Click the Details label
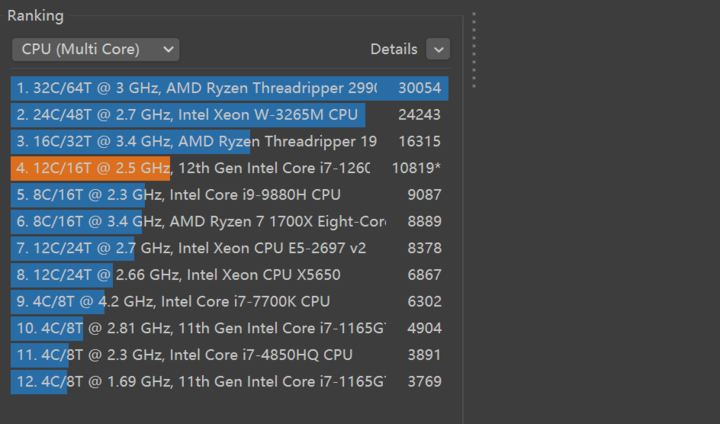Screen dimensions: 720x424 [x=393, y=49]
